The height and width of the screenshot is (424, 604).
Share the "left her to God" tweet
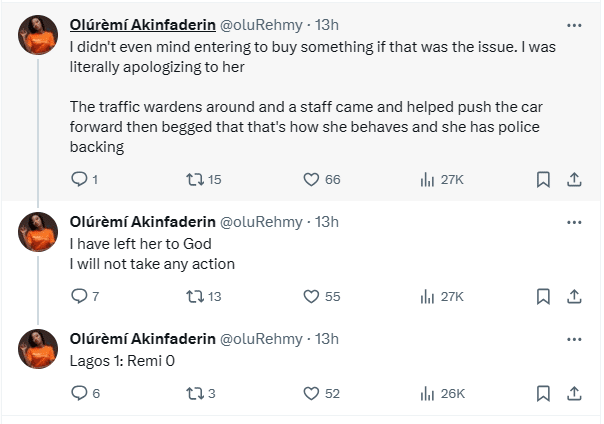point(575,296)
